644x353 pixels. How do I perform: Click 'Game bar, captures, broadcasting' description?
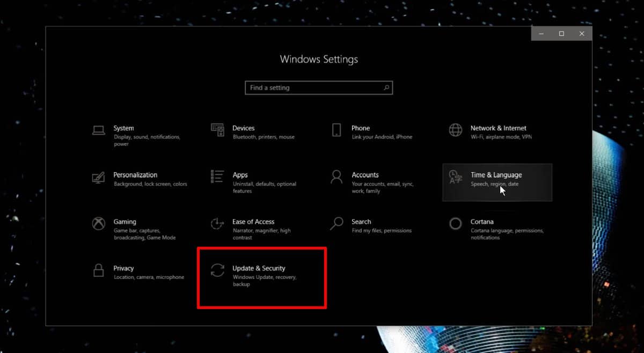pyautogui.click(x=144, y=234)
